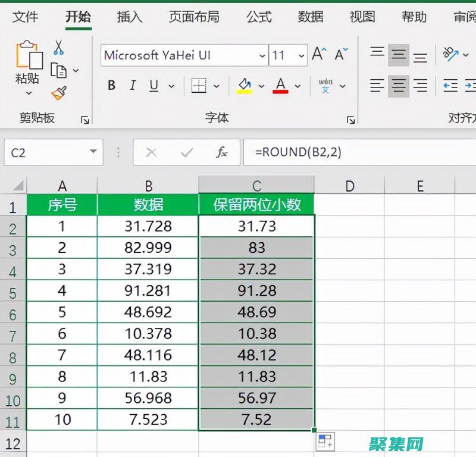The width and height of the screenshot is (476, 457).
Task: Switch to the 插入 ribbon tab
Action: tap(129, 18)
